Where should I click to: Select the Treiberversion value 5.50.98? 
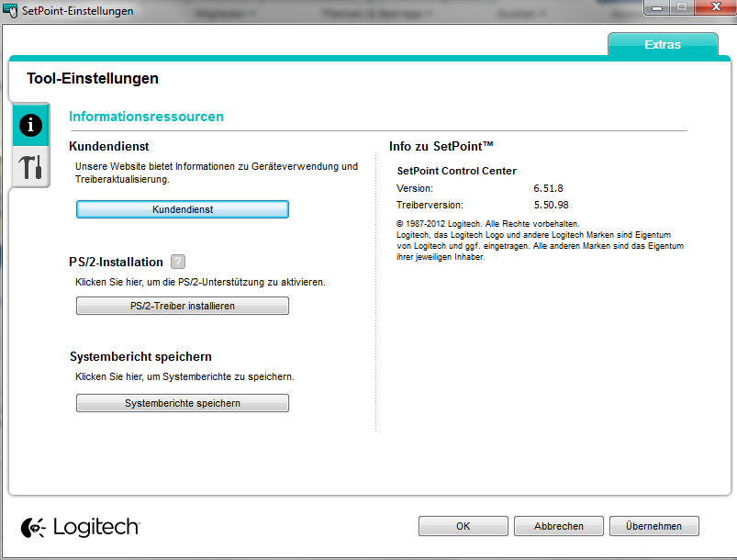(551, 205)
